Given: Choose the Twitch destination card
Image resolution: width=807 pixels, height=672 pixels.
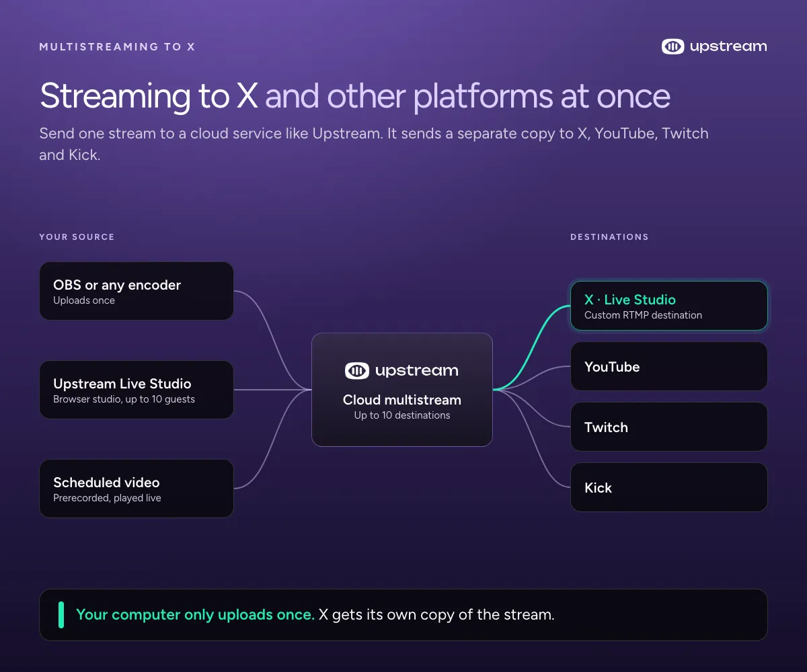Looking at the screenshot, I should click(669, 427).
